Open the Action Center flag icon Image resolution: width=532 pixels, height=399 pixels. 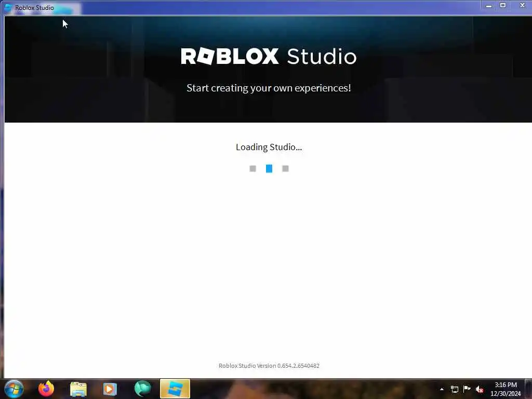(467, 389)
